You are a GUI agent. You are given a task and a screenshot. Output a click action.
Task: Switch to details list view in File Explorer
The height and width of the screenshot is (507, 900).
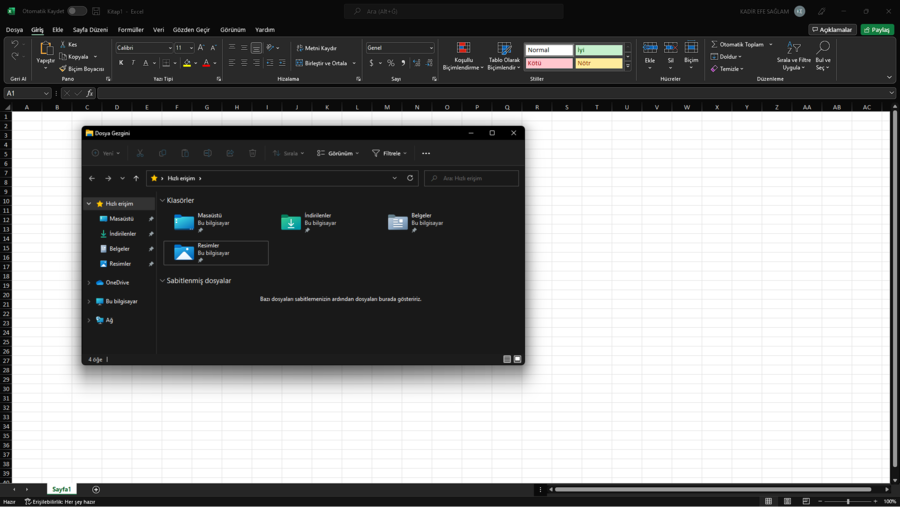point(507,359)
